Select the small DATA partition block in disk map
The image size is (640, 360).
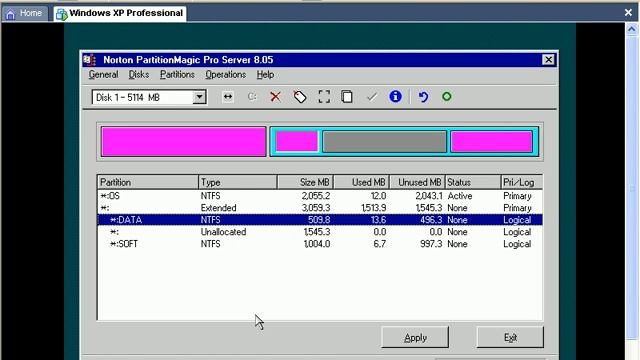[x=297, y=142]
